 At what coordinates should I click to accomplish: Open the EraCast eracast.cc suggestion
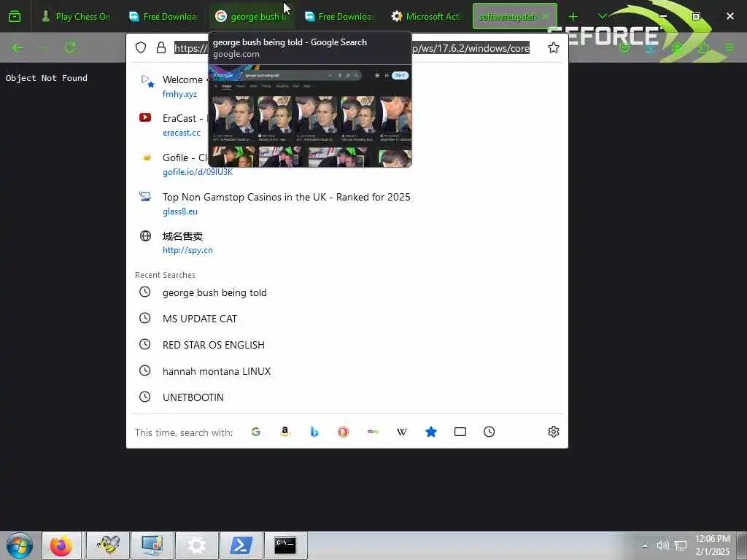347,125
